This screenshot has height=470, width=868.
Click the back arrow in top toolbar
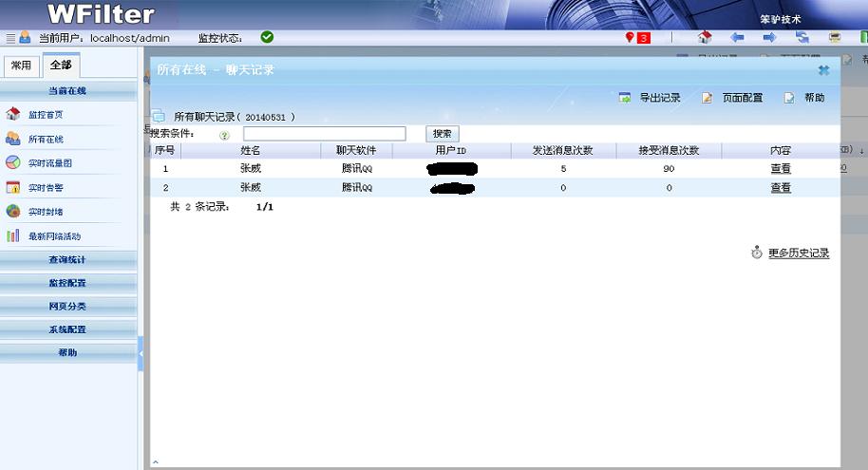point(737,38)
